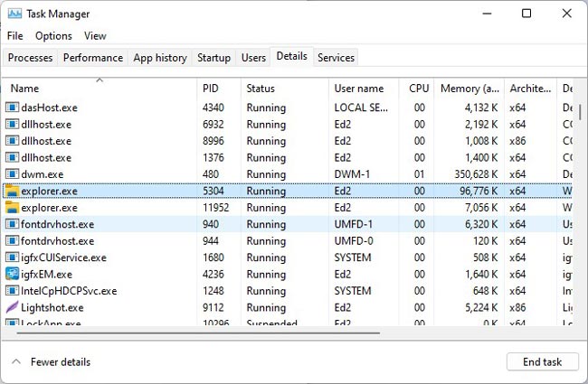The height and width of the screenshot is (384, 588).
Task: Select the Details tab
Action: pos(292,56)
